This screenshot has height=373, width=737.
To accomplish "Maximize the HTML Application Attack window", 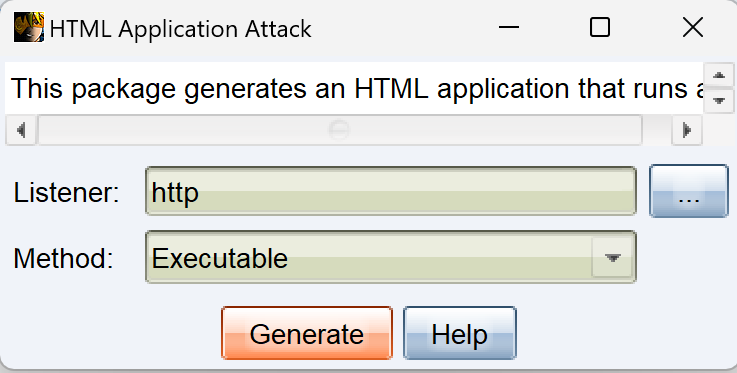I will coord(600,27).
